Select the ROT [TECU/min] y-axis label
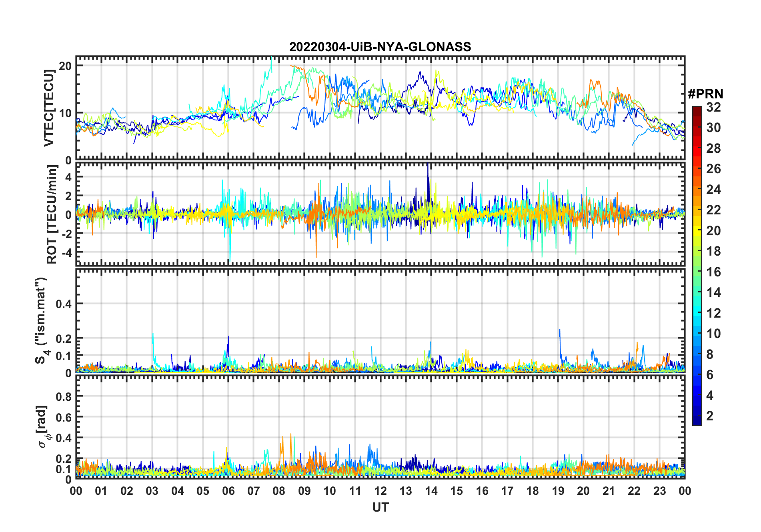 click(52, 214)
